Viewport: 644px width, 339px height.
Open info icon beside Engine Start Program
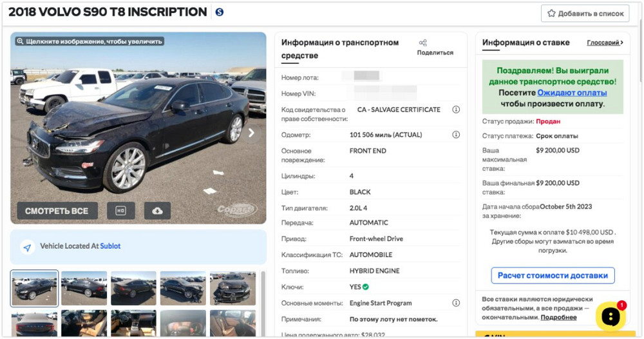456,303
